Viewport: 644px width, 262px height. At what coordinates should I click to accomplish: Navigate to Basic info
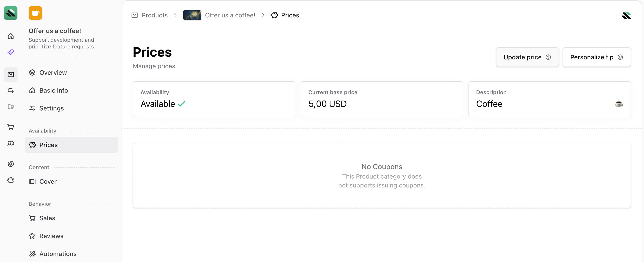[53, 90]
